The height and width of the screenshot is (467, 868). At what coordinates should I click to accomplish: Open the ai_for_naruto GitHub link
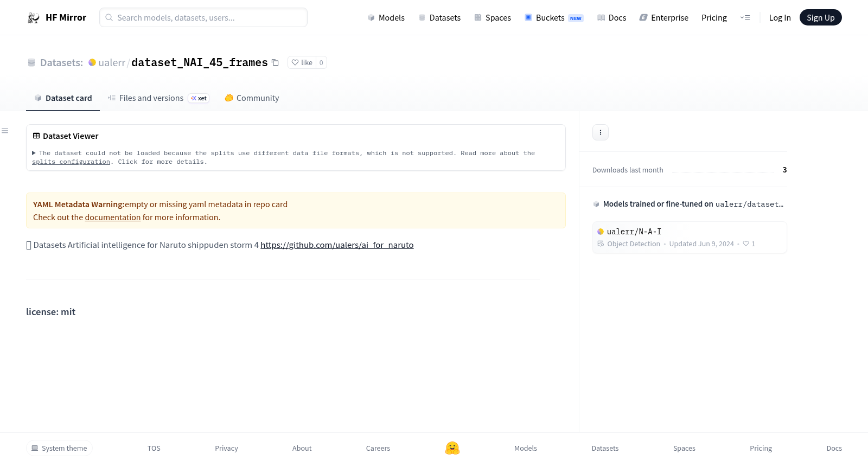click(337, 245)
